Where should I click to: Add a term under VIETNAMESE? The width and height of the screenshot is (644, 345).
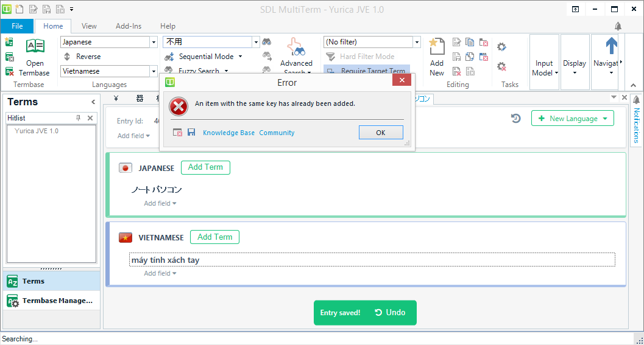click(x=215, y=237)
